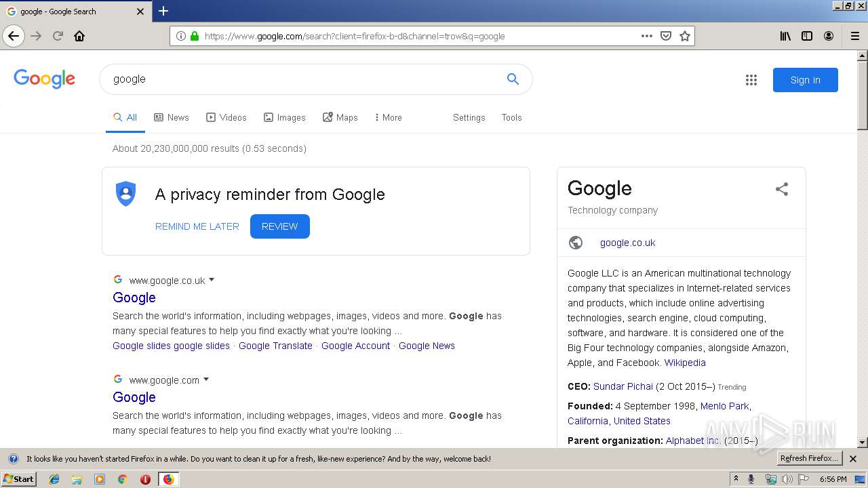
Task: Click the green secure connection padlock
Action: coord(195,36)
